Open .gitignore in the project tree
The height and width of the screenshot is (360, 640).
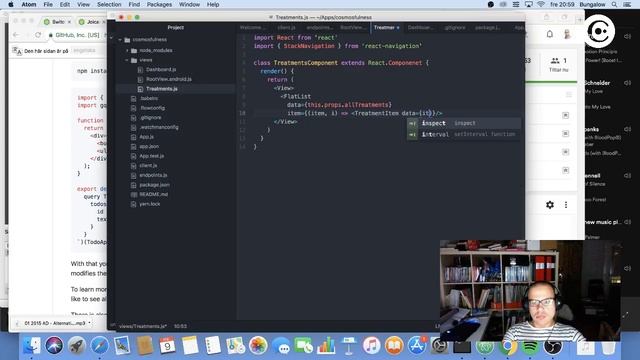[150, 118]
